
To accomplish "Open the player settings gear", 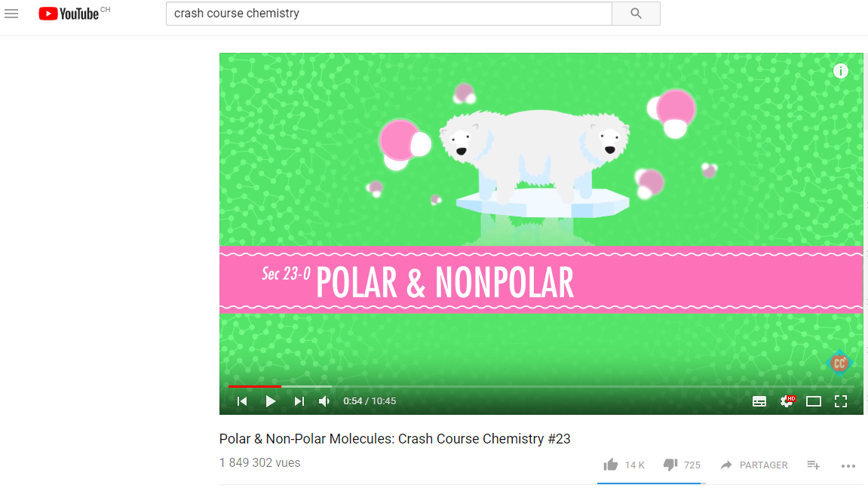I will pyautogui.click(x=787, y=400).
